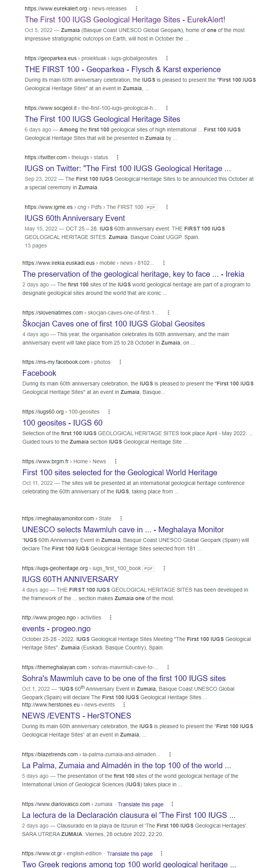Click three-dot menu for blazetrends.com result
This screenshot has height=868, width=273.
coord(170,754)
